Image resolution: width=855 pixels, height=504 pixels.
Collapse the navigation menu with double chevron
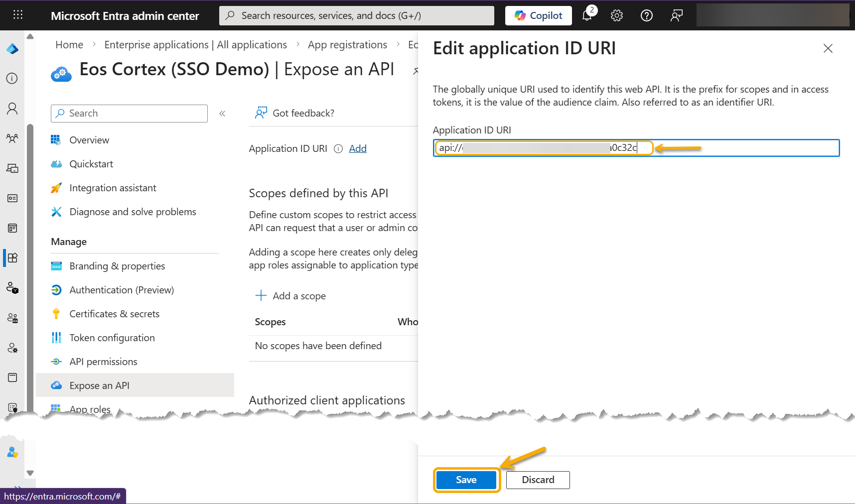[222, 114]
